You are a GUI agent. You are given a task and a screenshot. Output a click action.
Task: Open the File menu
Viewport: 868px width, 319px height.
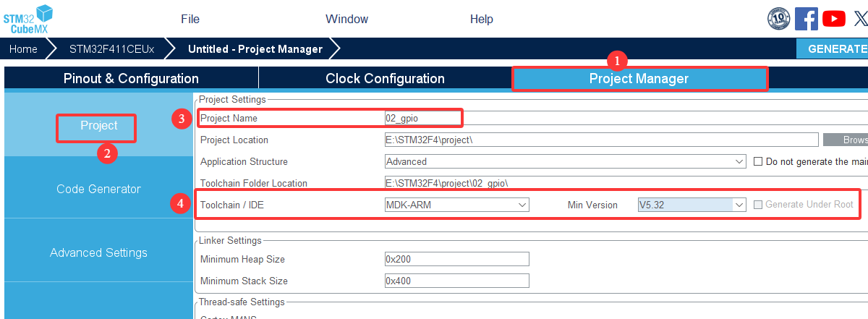point(190,20)
